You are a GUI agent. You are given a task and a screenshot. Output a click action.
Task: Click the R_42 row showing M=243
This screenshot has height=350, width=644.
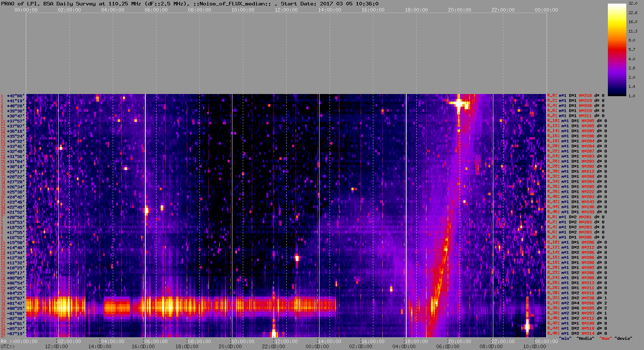[x=577, y=202]
